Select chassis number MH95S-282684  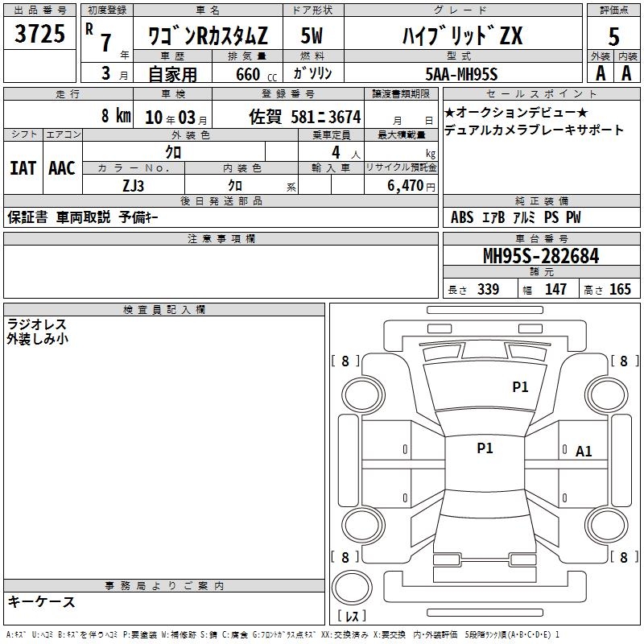tap(541, 256)
